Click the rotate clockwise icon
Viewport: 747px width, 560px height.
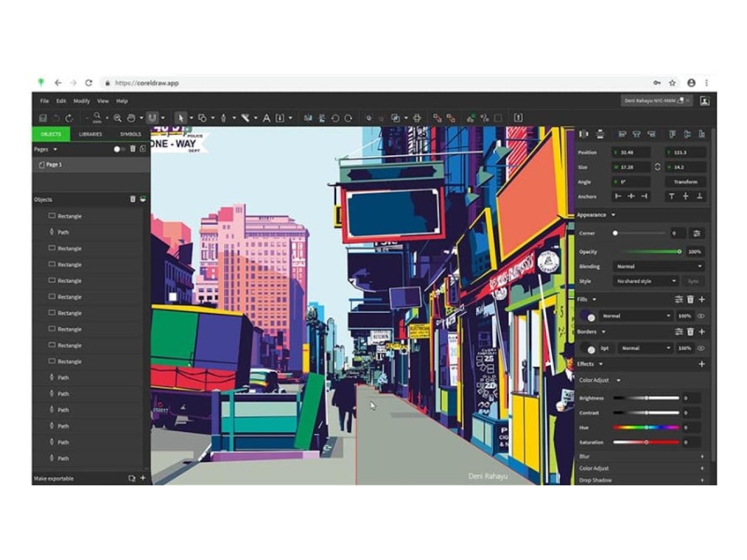[348, 118]
